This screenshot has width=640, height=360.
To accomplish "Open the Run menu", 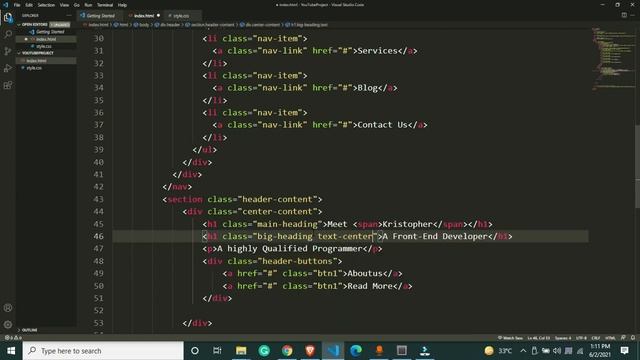I will coord(88,5).
